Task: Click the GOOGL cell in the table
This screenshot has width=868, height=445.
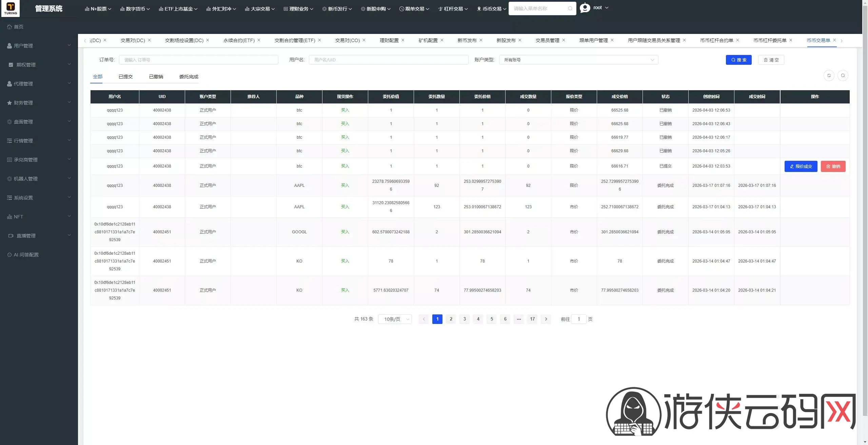Action: [299, 232]
